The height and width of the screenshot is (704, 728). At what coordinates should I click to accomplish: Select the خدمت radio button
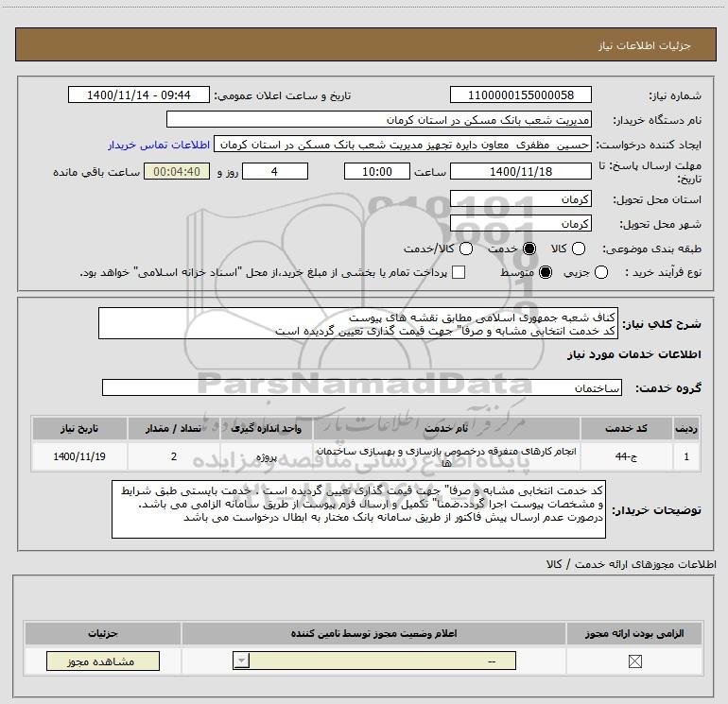(529, 249)
